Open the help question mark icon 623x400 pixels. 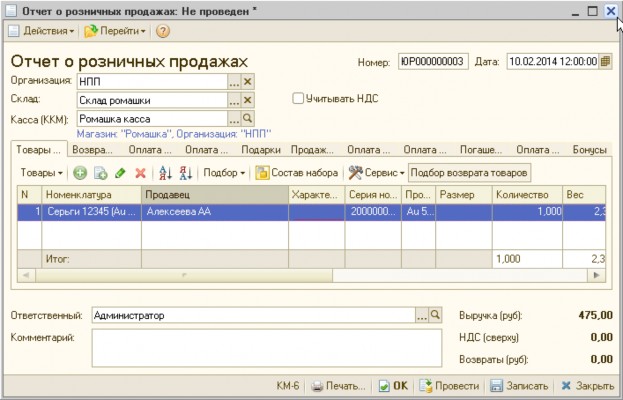point(163,31)
